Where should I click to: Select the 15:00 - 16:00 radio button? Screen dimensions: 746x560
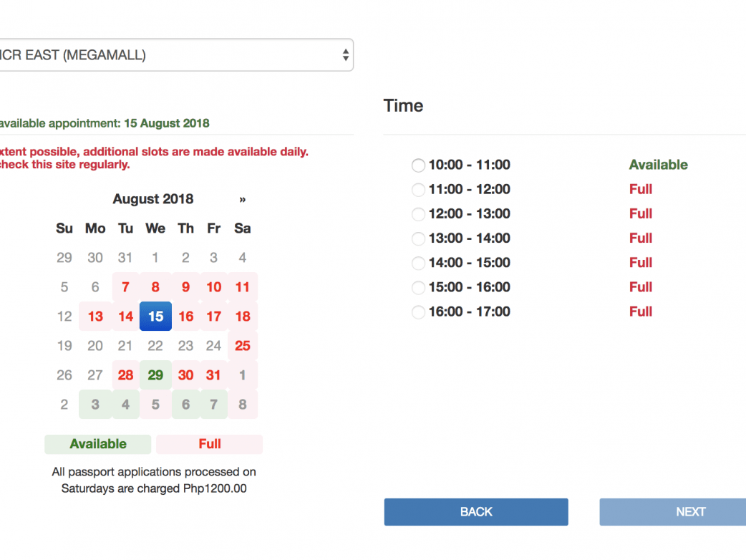pyautogui.click(x=419, y=288)
